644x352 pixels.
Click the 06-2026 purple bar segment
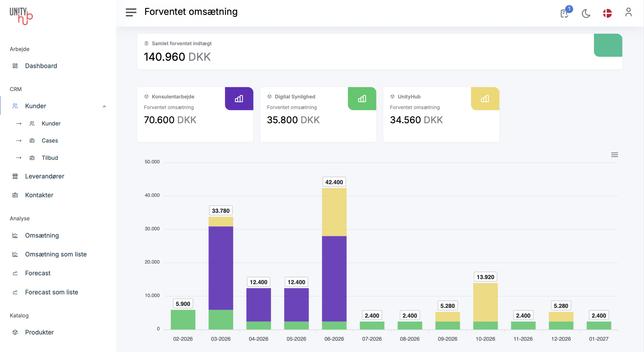334,278
